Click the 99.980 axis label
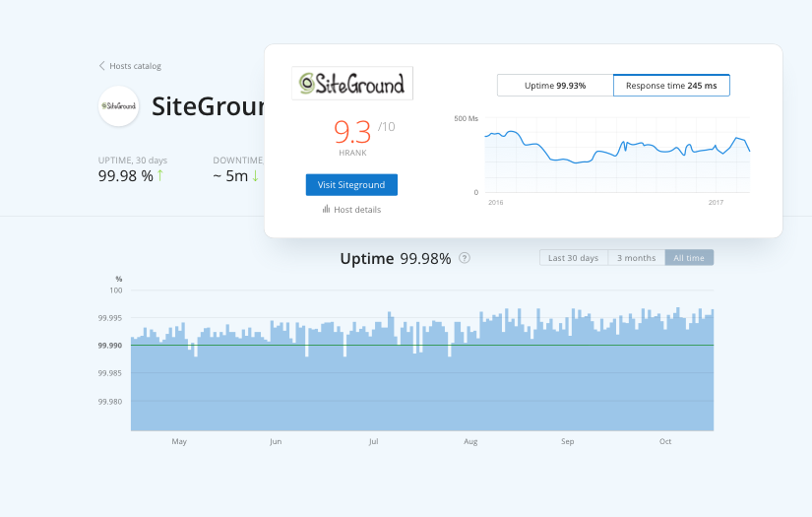 (110, 402)
